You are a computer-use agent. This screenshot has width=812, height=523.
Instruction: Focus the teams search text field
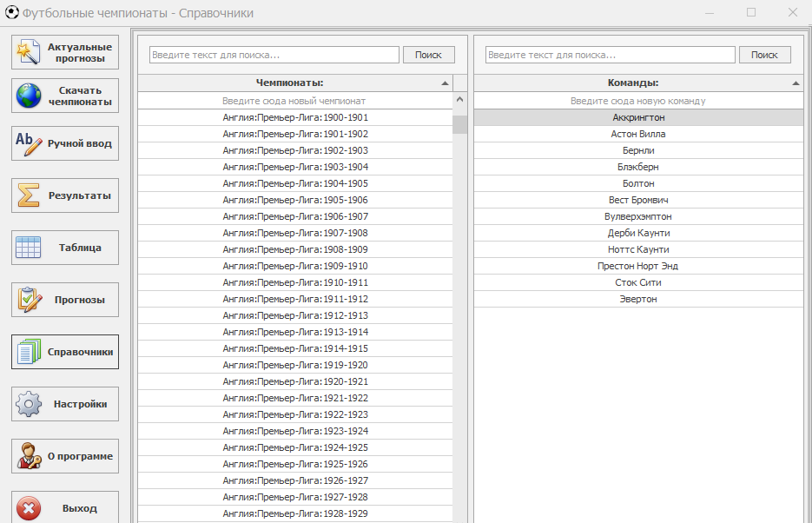pos(610,55)
